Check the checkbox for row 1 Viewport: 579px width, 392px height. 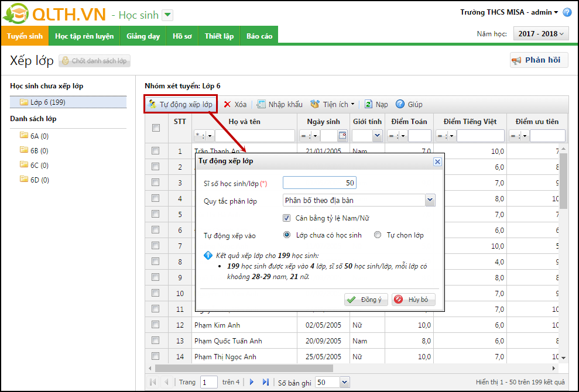pyautogui.click(x=156, y=151)
